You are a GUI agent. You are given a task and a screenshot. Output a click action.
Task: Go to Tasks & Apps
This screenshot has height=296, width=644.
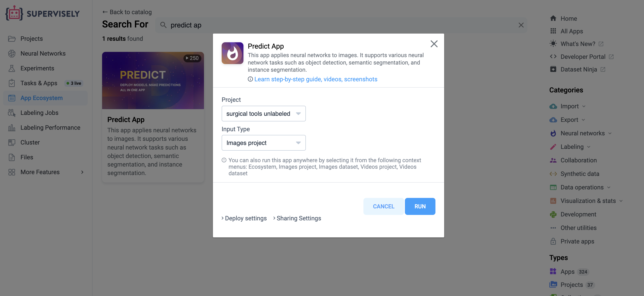[39, 83]
